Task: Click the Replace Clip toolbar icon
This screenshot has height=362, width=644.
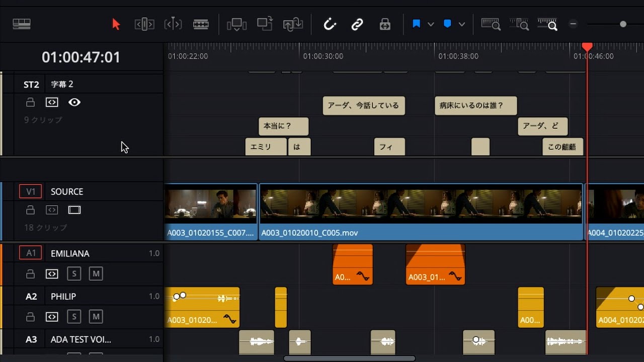Action: point(293,24)
